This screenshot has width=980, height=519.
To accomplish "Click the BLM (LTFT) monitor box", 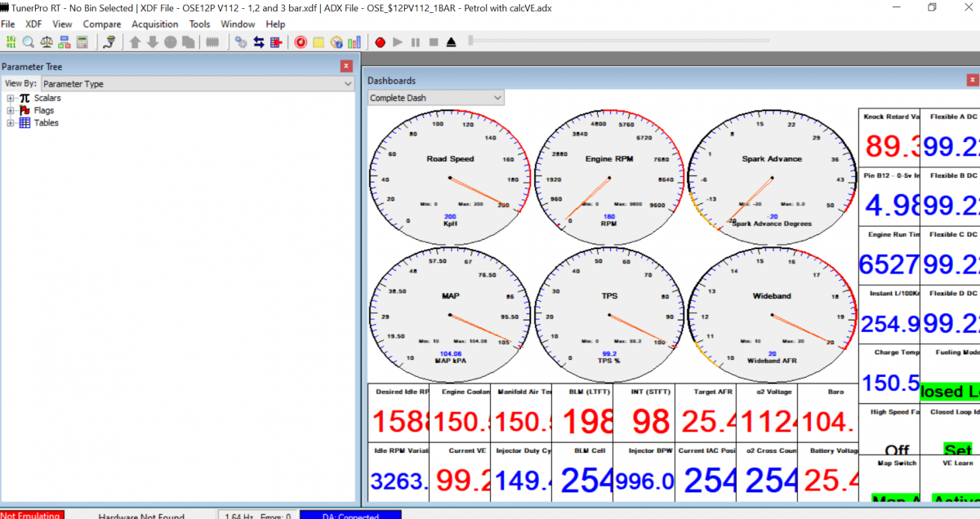I will click(x=583, y=413).
